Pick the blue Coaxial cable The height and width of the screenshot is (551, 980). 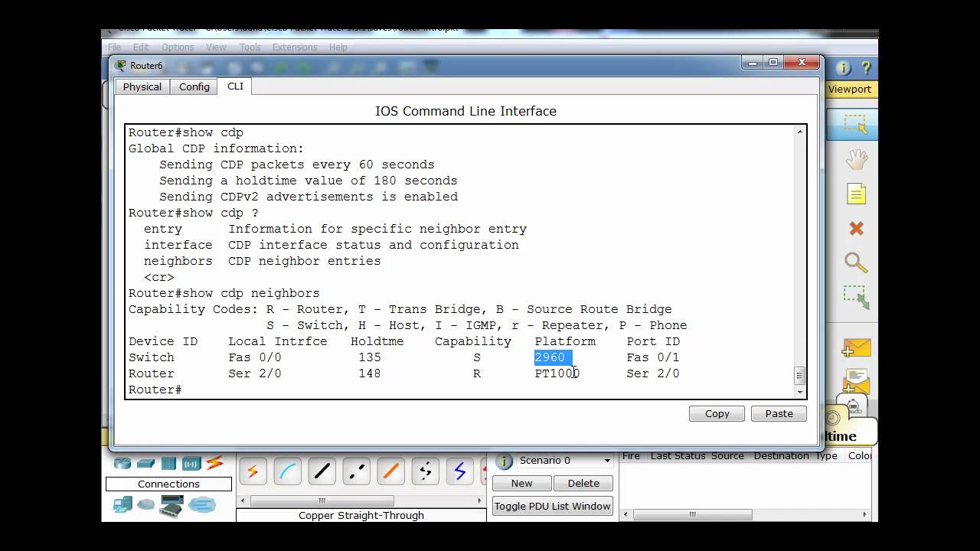pyautogui.click(x=460, y=471)
